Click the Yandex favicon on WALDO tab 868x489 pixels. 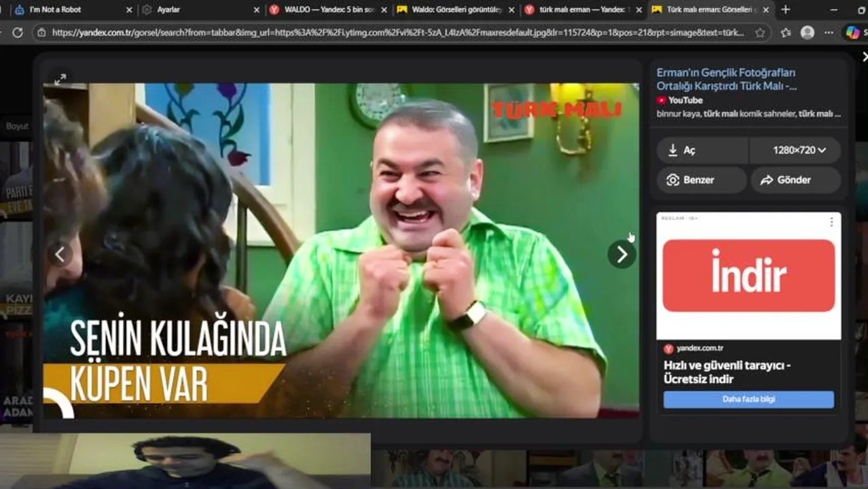pyautogui.click(x=274, y=10)
